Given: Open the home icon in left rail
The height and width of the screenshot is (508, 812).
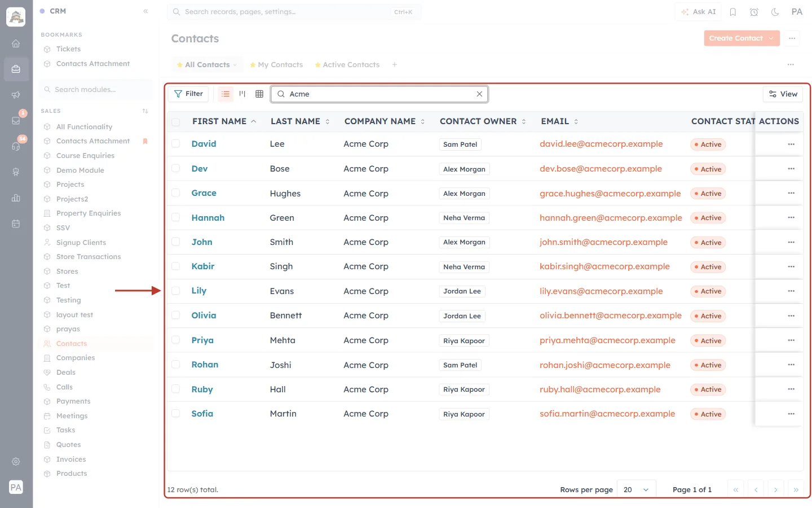Looking at the screenshot, I should click(x=16, y=43).
